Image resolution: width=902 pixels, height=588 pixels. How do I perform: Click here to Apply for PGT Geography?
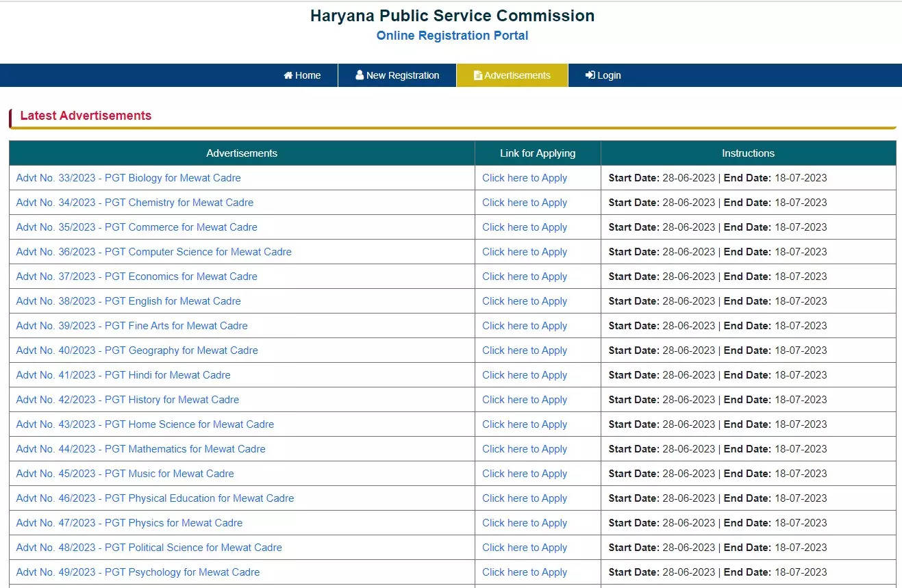[525, 350]
